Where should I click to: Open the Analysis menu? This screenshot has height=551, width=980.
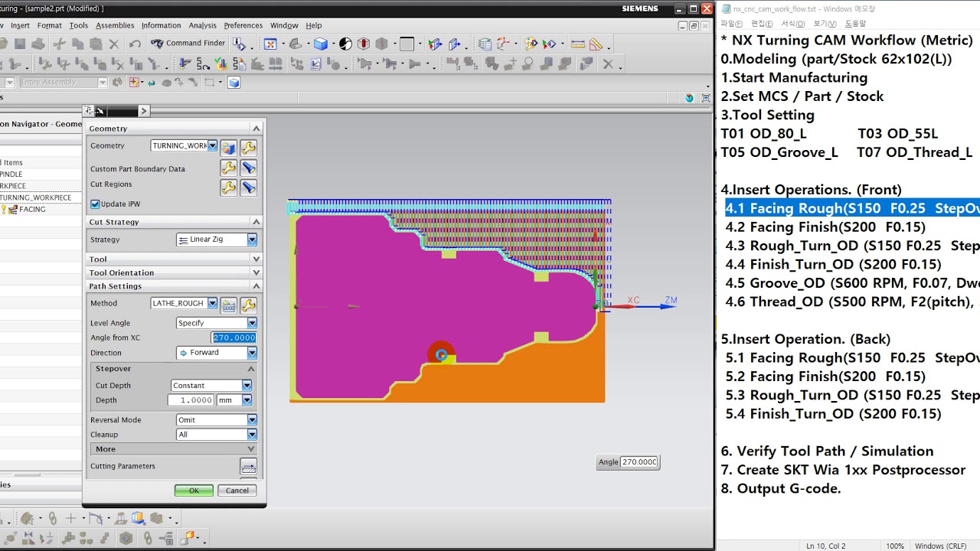click(202, 25)
